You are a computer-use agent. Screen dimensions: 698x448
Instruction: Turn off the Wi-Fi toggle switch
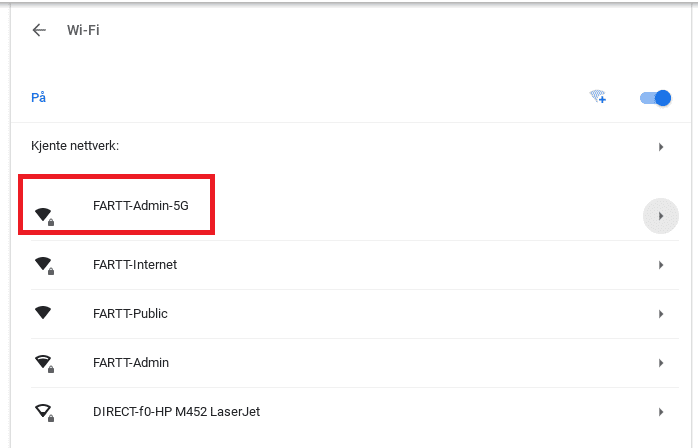[655, 98]
